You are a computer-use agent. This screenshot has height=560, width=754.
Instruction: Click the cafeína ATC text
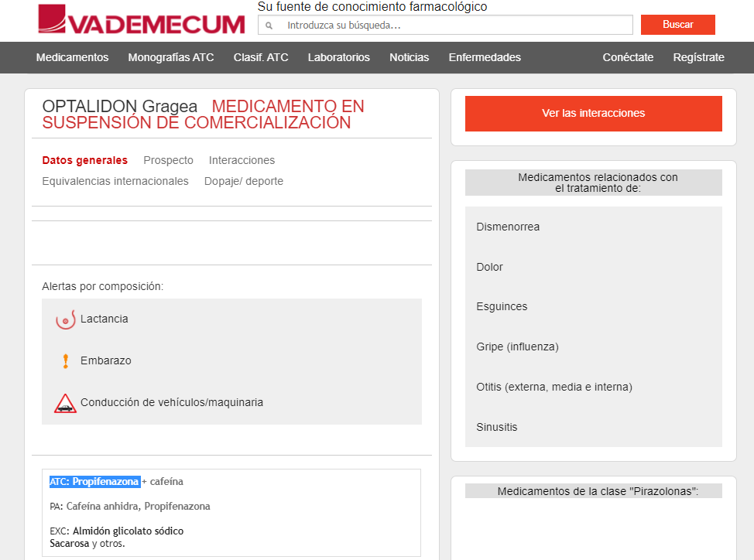166,482
